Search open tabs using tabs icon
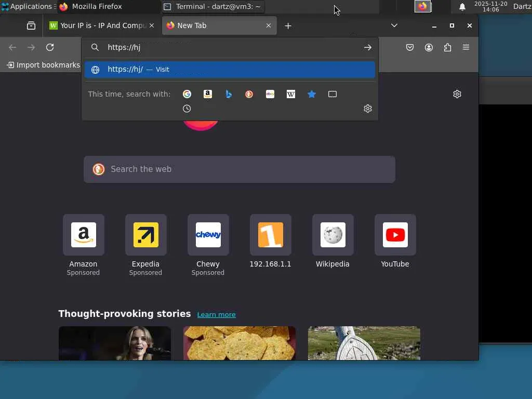 332,94
